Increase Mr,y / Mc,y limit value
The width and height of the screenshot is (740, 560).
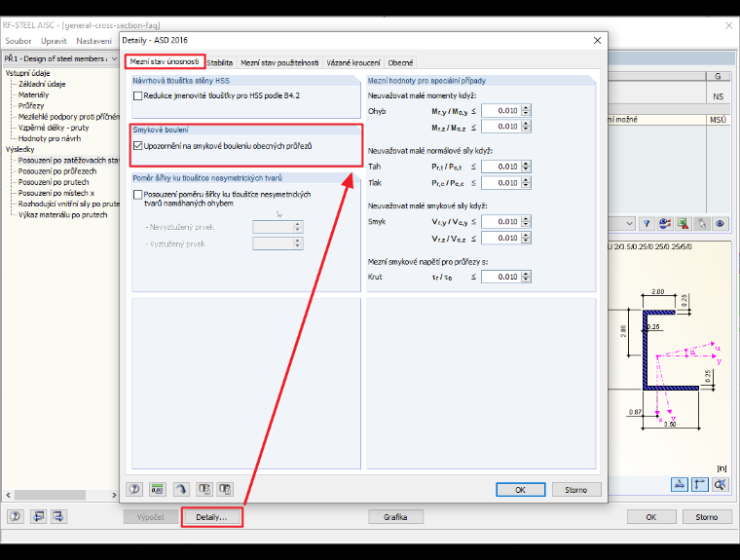(526, 108)
